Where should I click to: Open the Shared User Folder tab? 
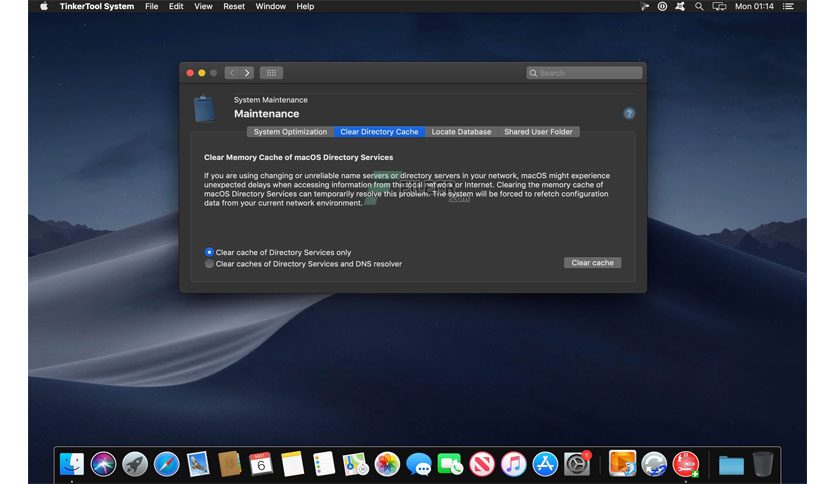pos(538,132)
